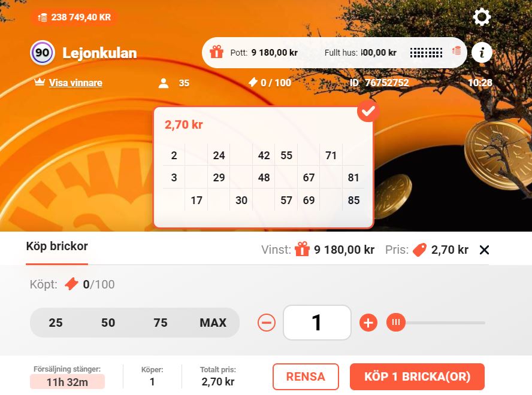
Task: Click the red coins icon in the prize bar
Action: (x=457, y=51)
